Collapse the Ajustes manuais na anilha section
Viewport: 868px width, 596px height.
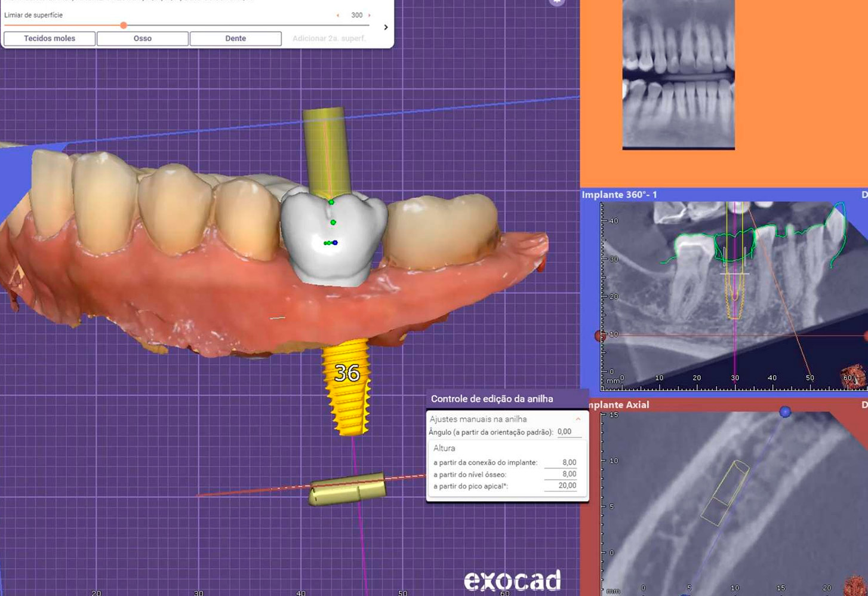pos(578,419)
